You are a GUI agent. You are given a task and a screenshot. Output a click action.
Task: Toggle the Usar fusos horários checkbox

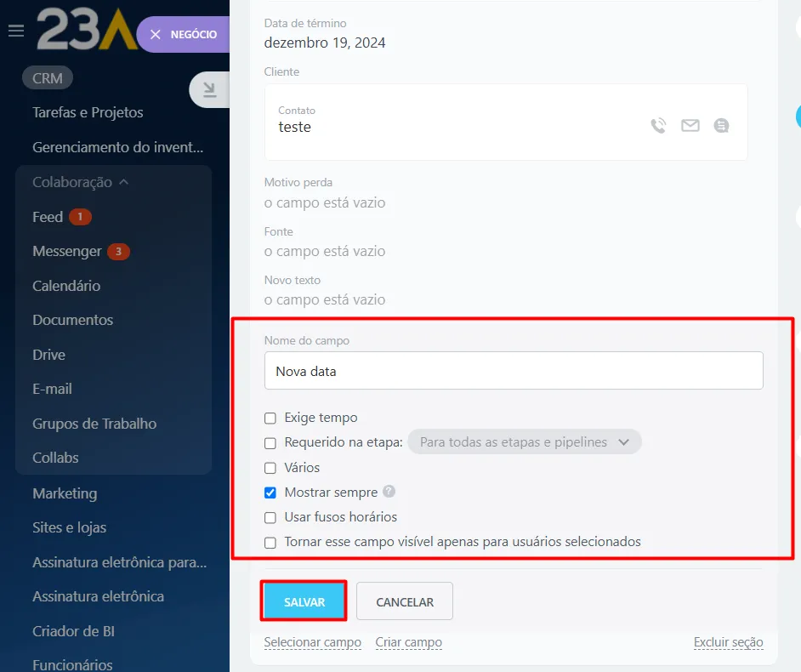[x=270, y=517]
